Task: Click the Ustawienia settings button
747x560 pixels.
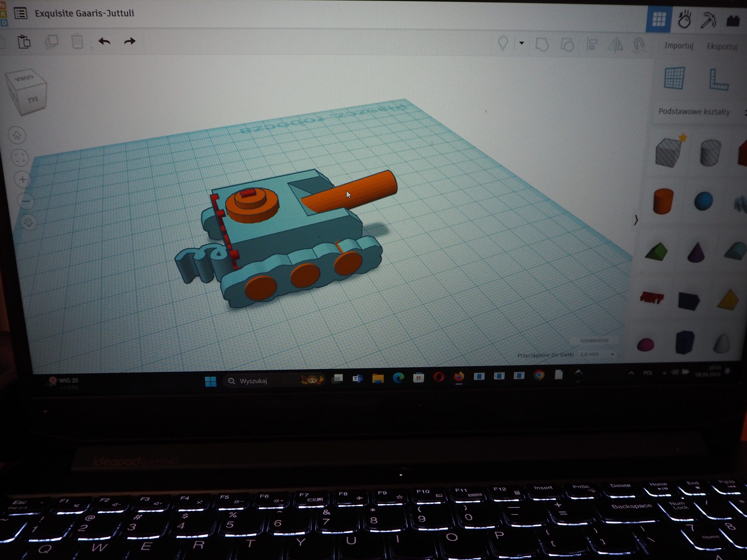Action: pyautogui.click(x=594, y=340)
